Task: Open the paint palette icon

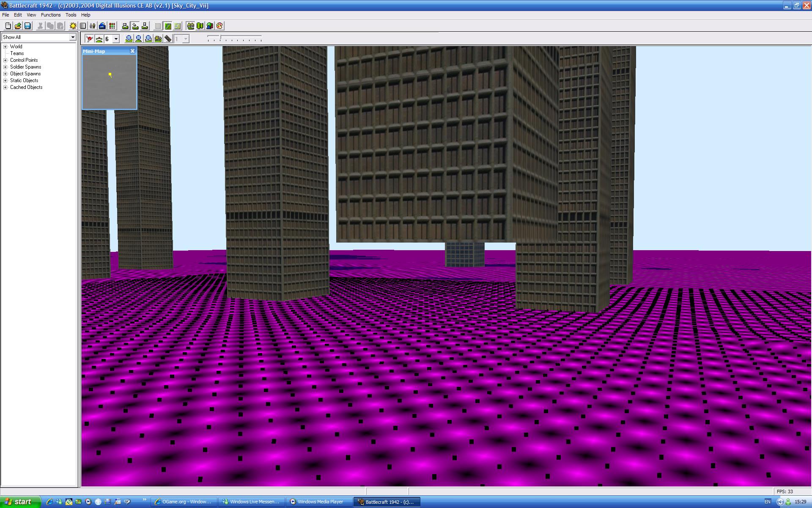Action: [x=219, y=26]
